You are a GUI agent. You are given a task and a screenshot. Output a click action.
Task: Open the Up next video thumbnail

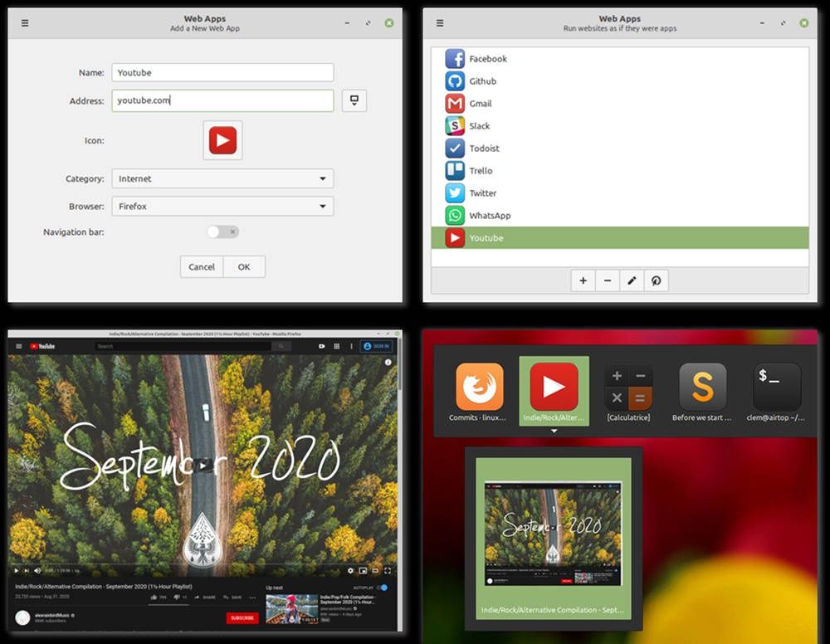point(291,608)
